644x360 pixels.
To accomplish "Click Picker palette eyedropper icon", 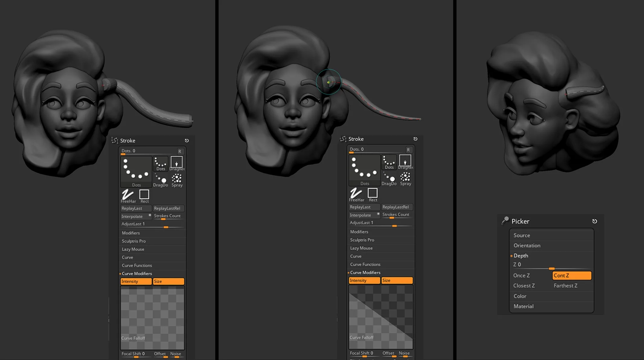I will click(505, 221).
